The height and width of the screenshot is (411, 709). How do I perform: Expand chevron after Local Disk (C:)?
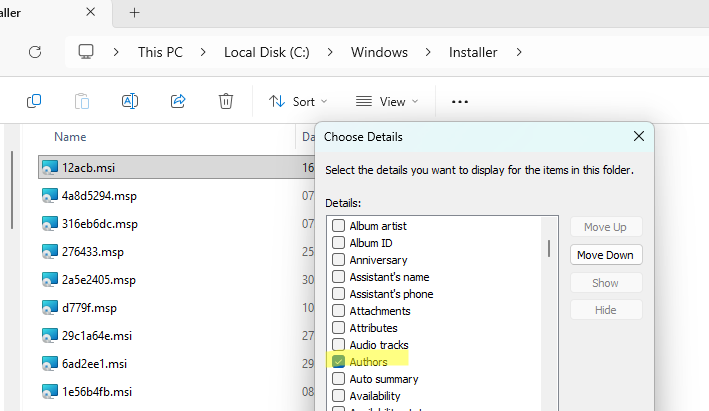[330, 52]
